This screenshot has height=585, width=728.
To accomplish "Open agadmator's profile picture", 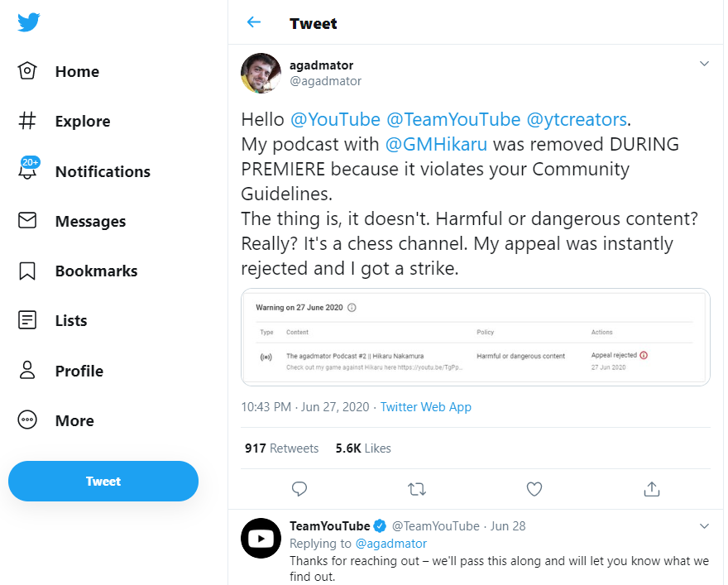I will (261, 74).
